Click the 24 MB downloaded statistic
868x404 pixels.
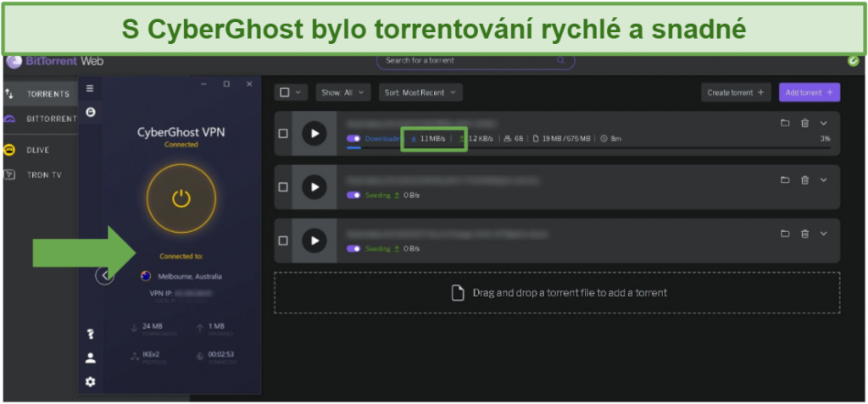(x=153, y=327)
